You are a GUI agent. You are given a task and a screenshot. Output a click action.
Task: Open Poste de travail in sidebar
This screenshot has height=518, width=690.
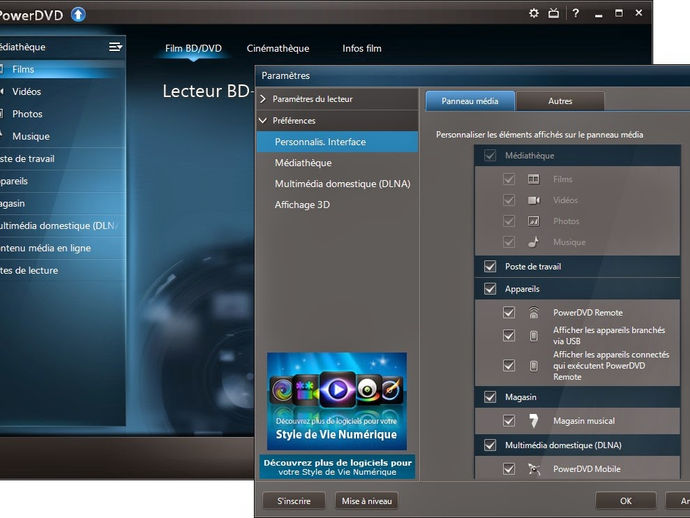coord(62,159)
